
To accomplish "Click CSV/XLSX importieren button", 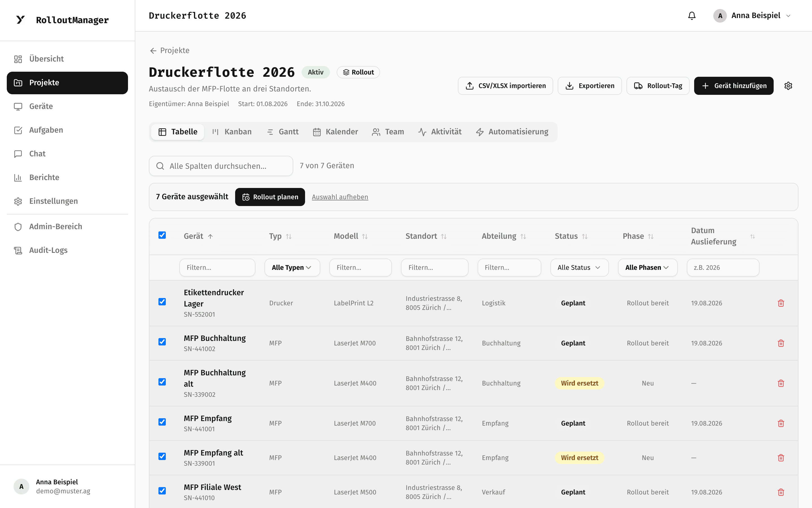I will 505,86.
